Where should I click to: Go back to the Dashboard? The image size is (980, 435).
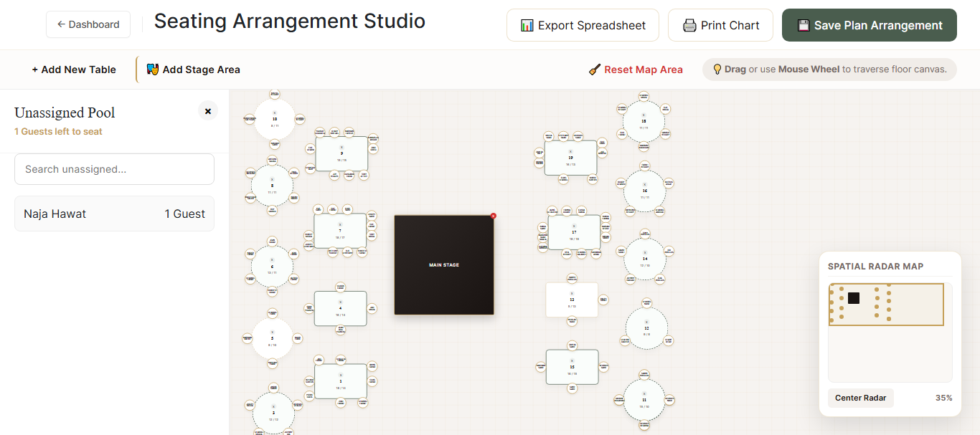click(x=88, y=24)
